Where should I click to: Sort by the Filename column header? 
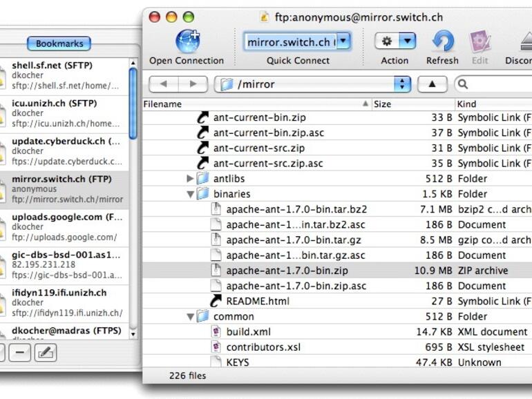coord(257,104)
